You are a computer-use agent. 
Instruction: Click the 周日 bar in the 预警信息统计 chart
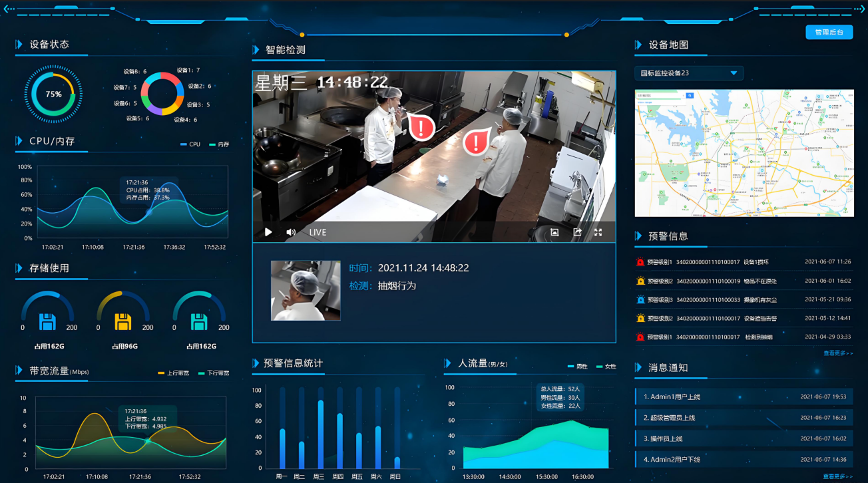(397, 462)
